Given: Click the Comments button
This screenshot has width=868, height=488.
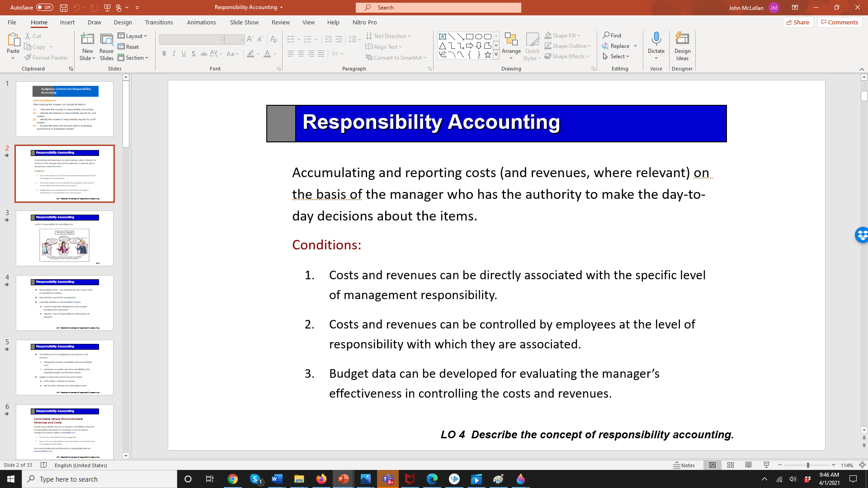Looking at the screenshot, I should click(840, 22).
